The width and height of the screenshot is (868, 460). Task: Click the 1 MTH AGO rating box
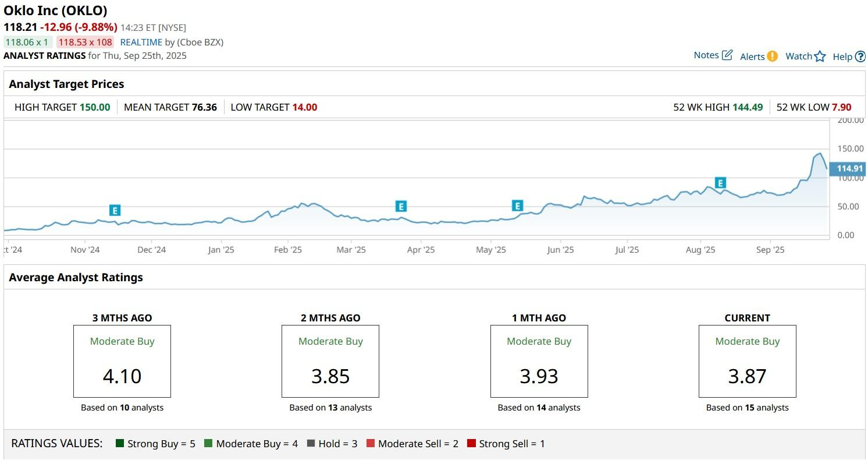coord(539,361)
